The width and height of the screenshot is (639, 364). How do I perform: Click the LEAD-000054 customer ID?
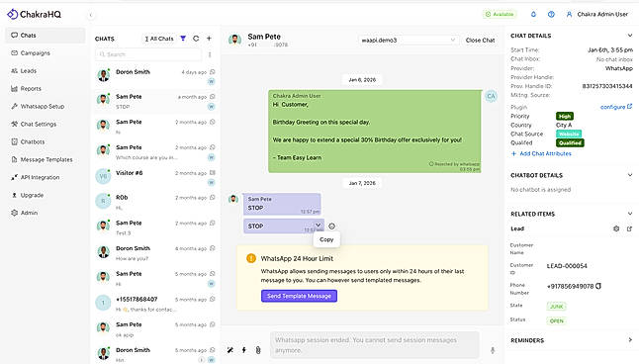click(567, 266)
